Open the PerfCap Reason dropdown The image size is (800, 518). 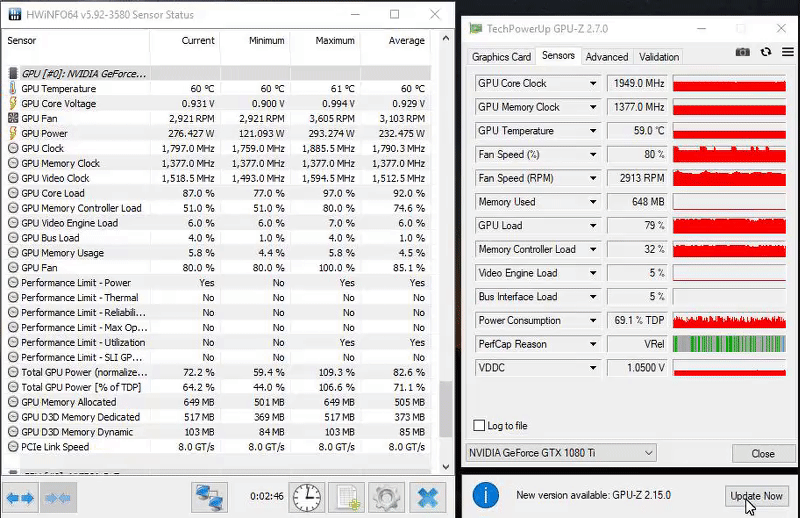coord(593,344)
